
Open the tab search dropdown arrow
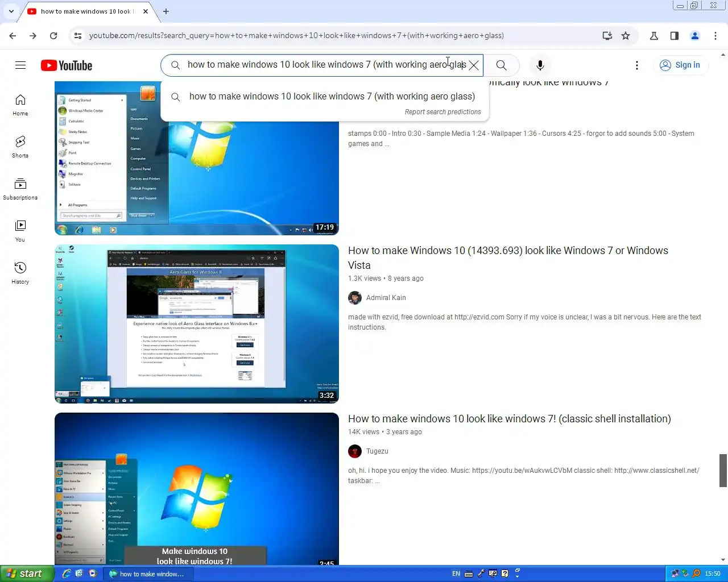11,11
